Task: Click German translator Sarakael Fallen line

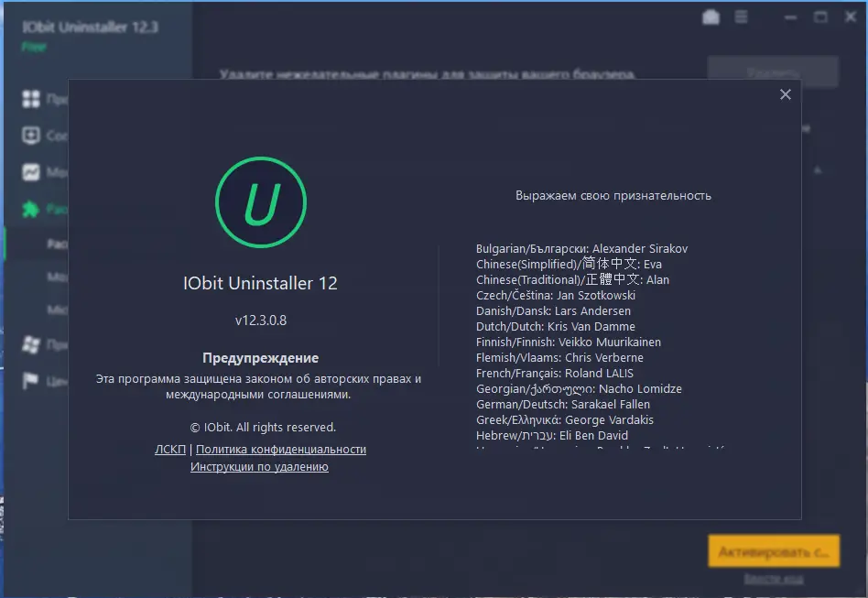Action: [563, 404]
